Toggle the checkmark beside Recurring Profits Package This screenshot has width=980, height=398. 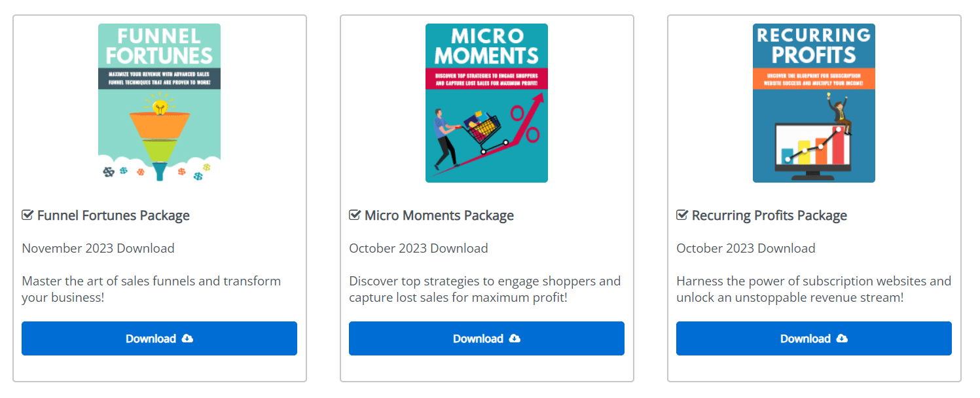pyautogui.click(x=682, y=215)
